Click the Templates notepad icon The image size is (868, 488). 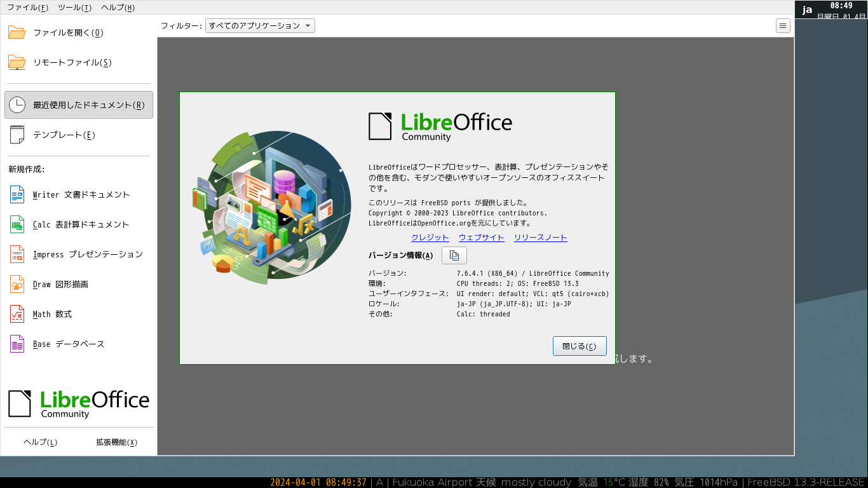[x=17, y=135]
